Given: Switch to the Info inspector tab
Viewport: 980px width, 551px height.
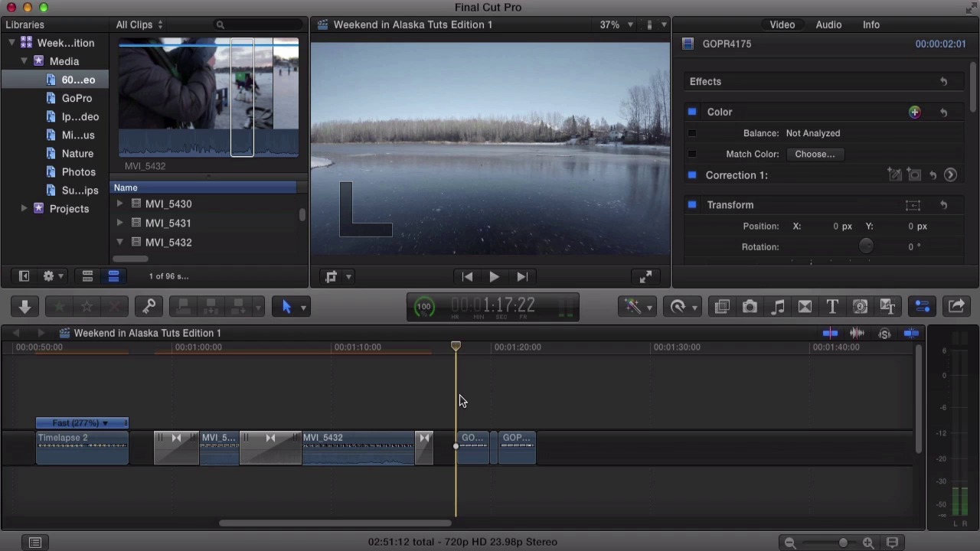Looking at the screenshot, I should 871,25.
